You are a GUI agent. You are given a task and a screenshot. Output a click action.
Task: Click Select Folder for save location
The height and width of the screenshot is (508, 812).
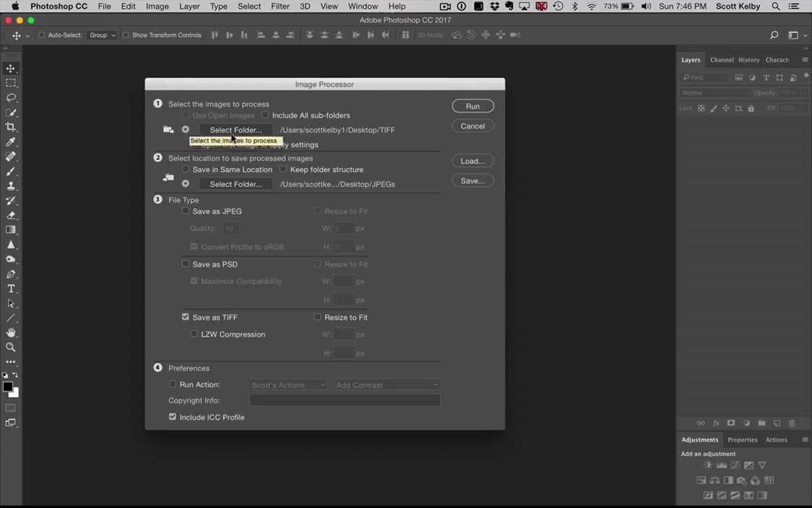235,184
